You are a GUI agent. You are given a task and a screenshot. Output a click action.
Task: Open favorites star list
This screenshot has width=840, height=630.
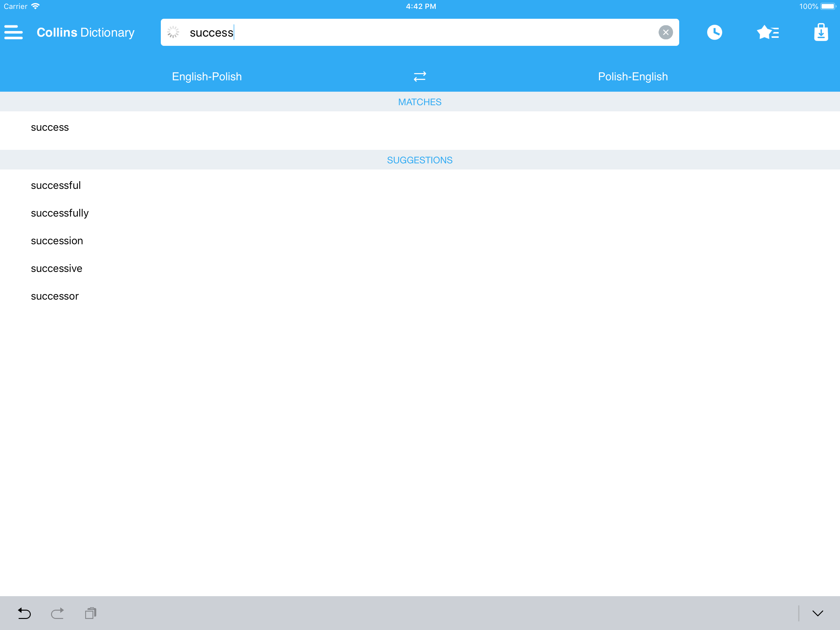pyautogui.click(x=767, y=32)
